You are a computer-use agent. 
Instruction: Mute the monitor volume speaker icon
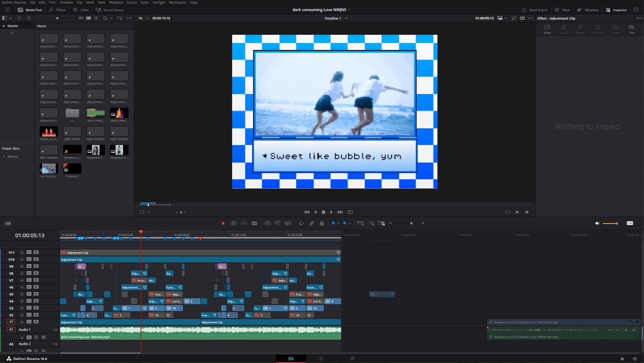click(597, 223)
